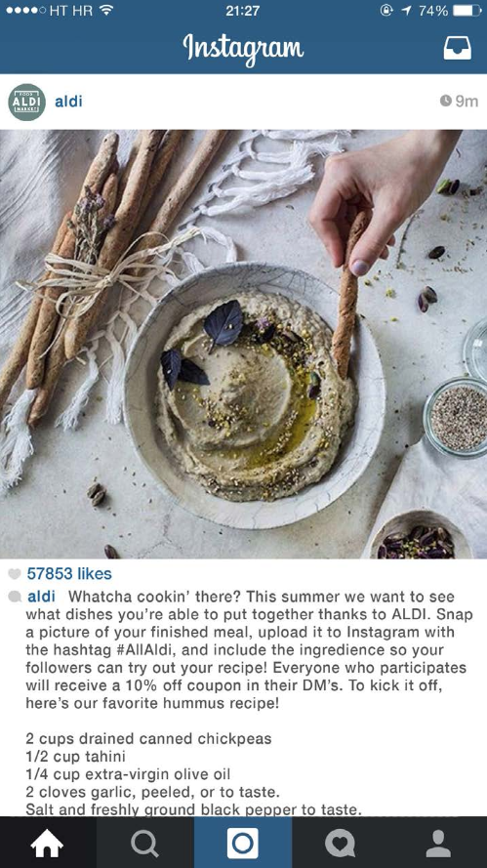The width and height of the screenshot is (487, 868).
Task: Open the aldi username in post header
Action: [x=68, y=102]
